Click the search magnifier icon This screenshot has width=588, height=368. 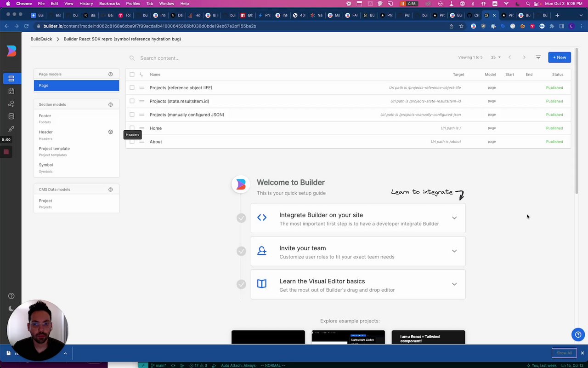pyautogui.click(x=132, y=58)
